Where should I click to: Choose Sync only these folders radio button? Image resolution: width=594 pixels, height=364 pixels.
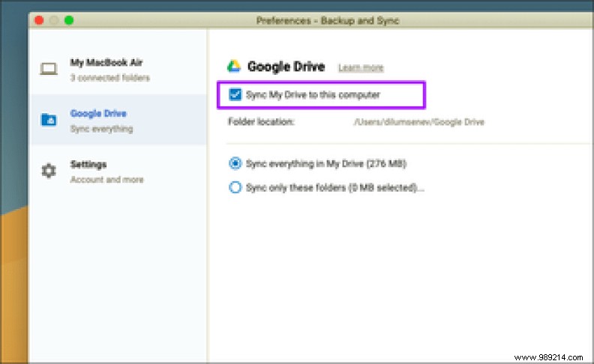click(x=235, y=188)
